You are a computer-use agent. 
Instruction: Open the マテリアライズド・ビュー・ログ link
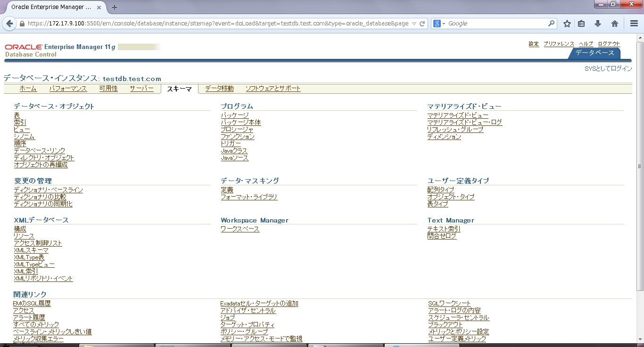pyautogui.click(x=465, y=123)
